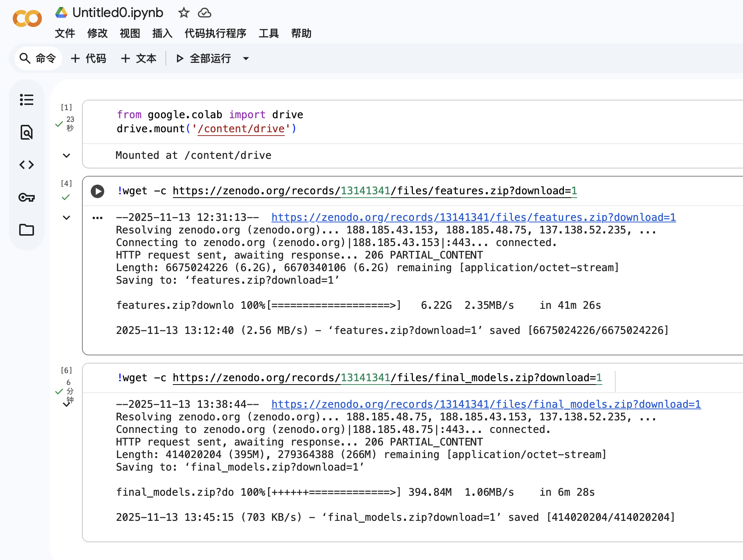
Task: Click the 命令 search box
Action: [38, 58]
